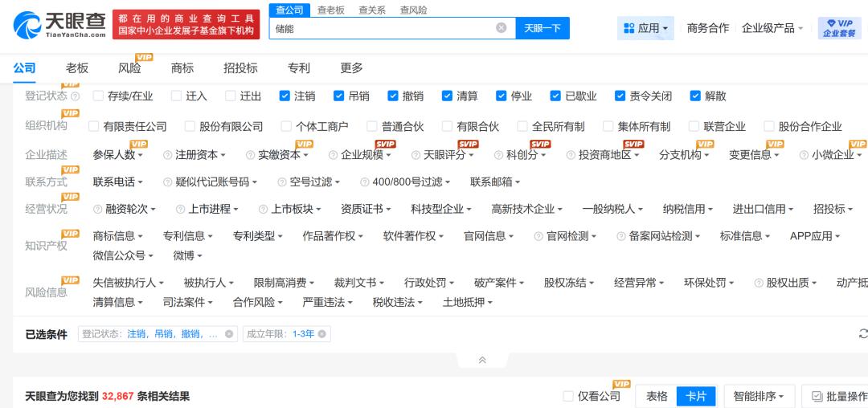Switch to the 查关系 search tab
868x408 pixels.
[372, 10]
